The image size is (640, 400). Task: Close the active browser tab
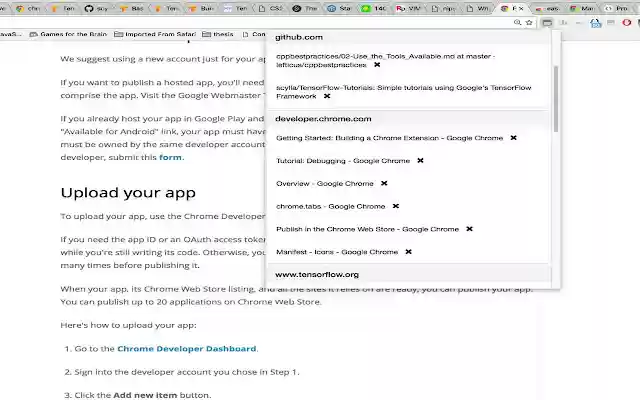tap(521, 8)
